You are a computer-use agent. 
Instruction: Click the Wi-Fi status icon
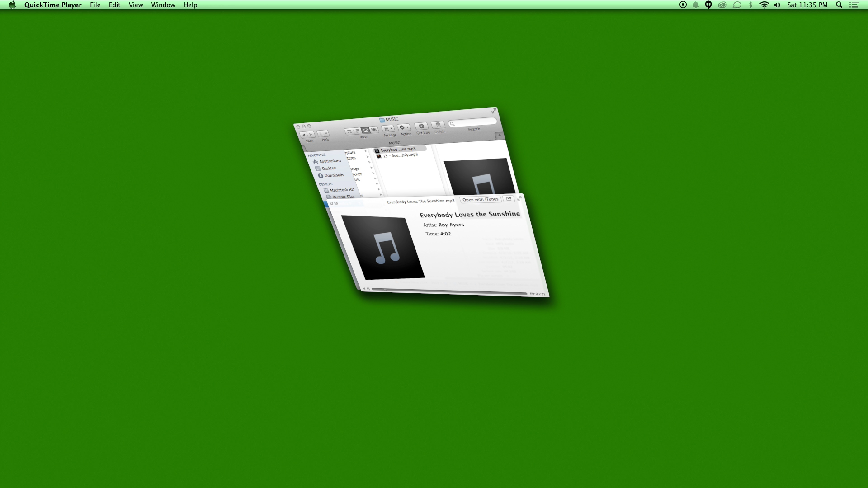click(764, 5)
